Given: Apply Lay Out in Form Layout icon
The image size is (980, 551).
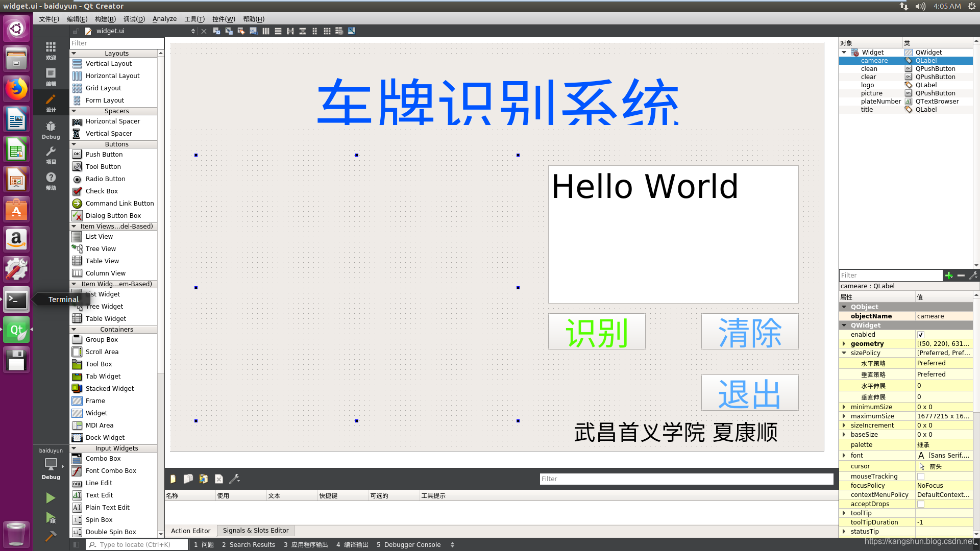Looking at the screenshot, I should tap(314, 31).
